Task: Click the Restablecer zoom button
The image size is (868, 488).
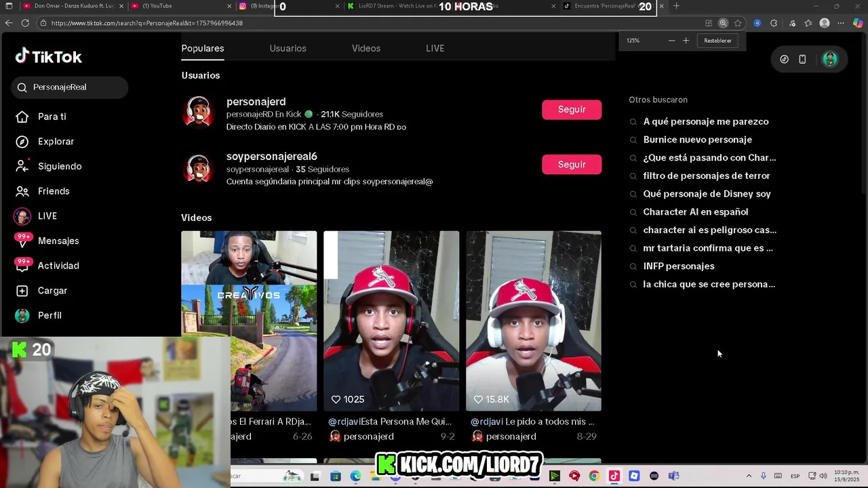Action: [717, 41]
